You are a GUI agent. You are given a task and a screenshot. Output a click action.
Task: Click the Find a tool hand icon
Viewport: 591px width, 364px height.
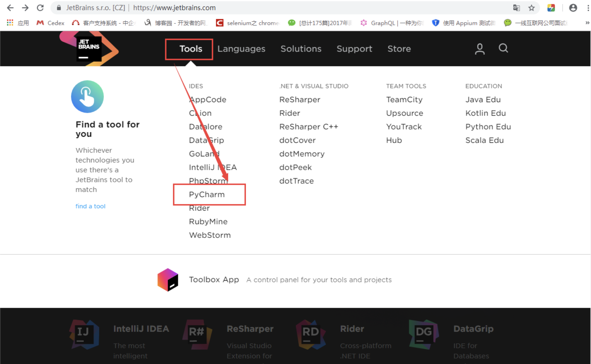coord(87,97)
